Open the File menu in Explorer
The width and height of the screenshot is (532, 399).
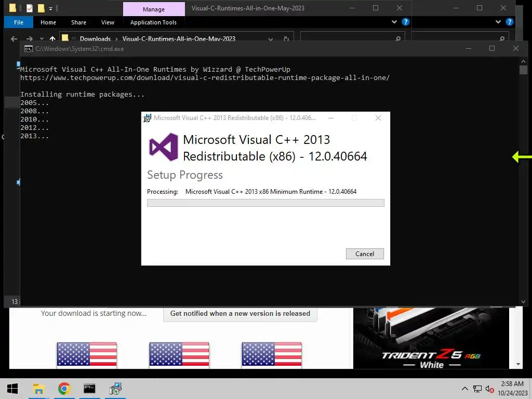pos(19,22)
